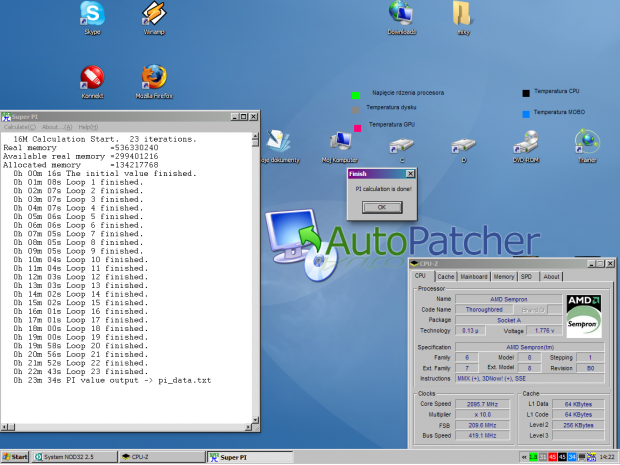Click Super PI vertical scrollbar down arrow
The height and width of the screenshot is (465, 620).
255,420
